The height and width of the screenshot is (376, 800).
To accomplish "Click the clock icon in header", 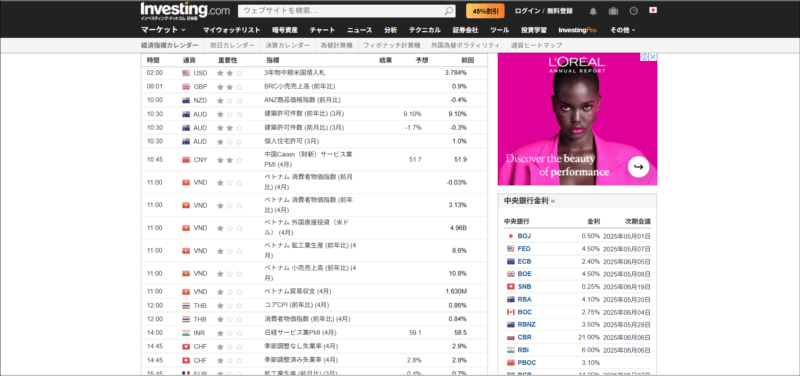I will click(633, 11).
